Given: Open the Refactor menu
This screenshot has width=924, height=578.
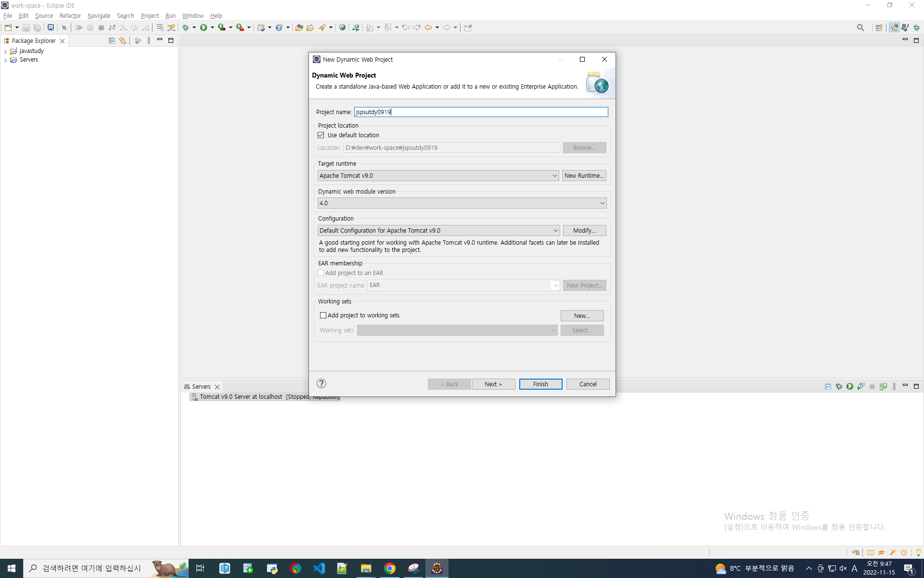Looking at the screenshot, I should (70, 16).
